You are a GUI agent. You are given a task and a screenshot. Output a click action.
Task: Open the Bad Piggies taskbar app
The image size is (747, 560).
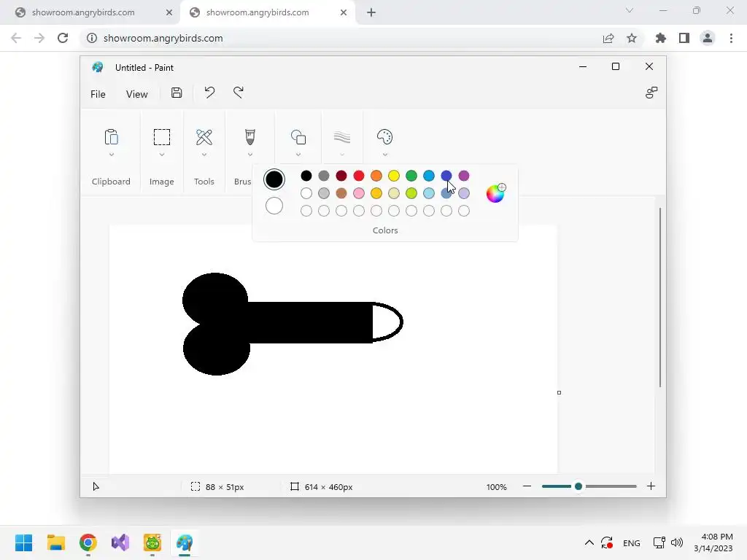[152, 542]
